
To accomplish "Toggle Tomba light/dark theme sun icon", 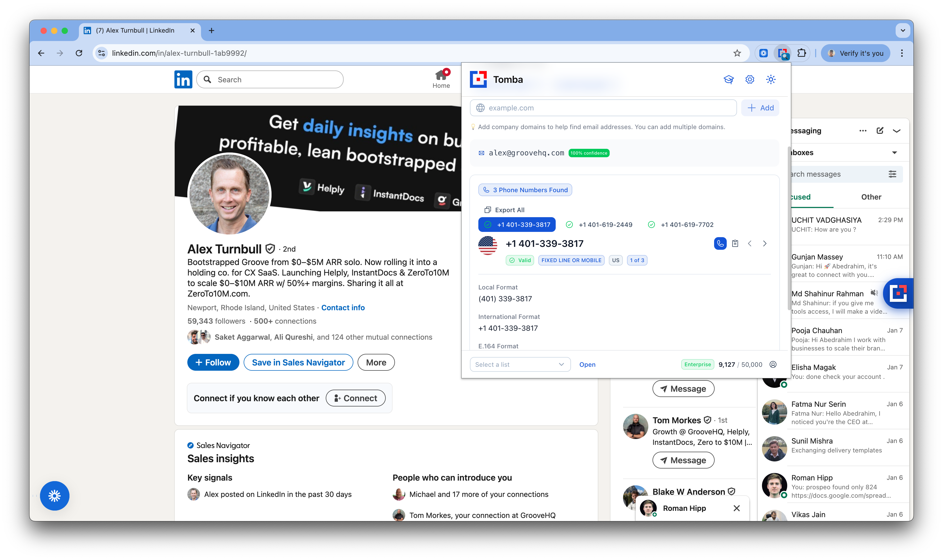I will click(x=770, y=80).
